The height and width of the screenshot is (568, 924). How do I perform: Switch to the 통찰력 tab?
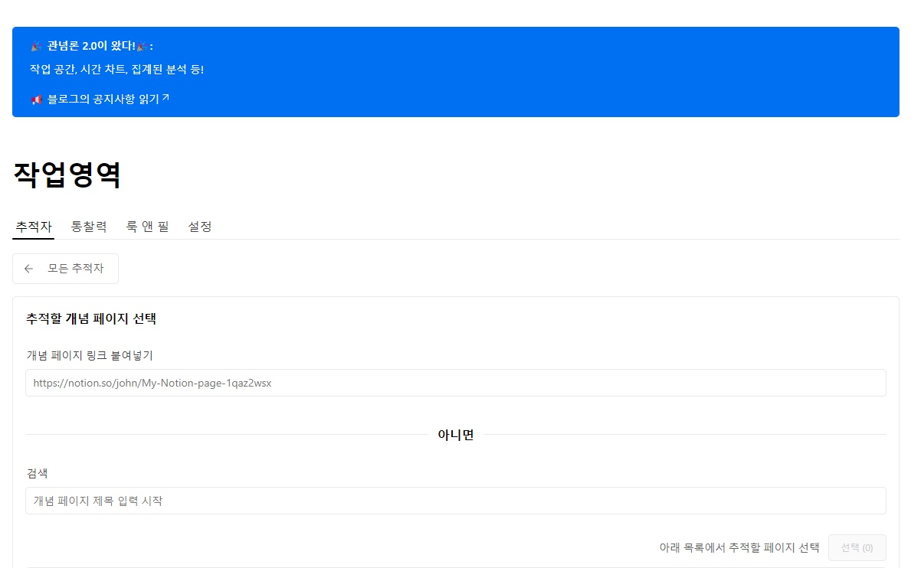tap(89, 227)
